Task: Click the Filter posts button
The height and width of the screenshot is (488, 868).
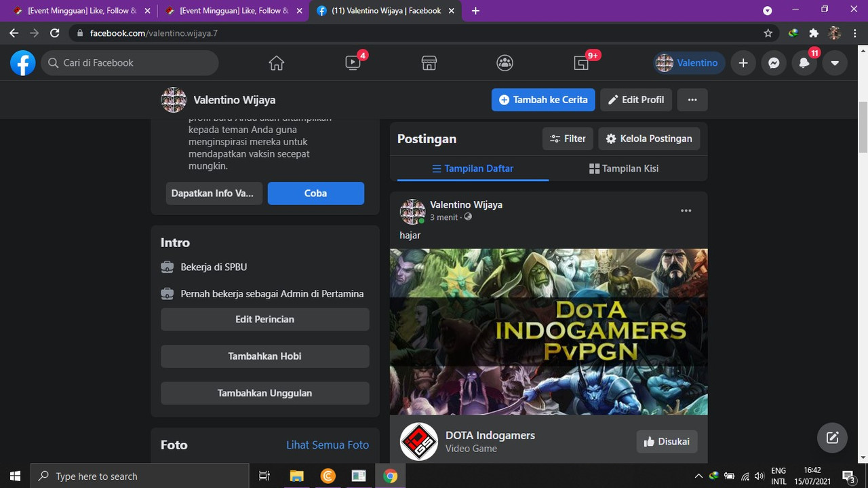Action: (568, 138)
